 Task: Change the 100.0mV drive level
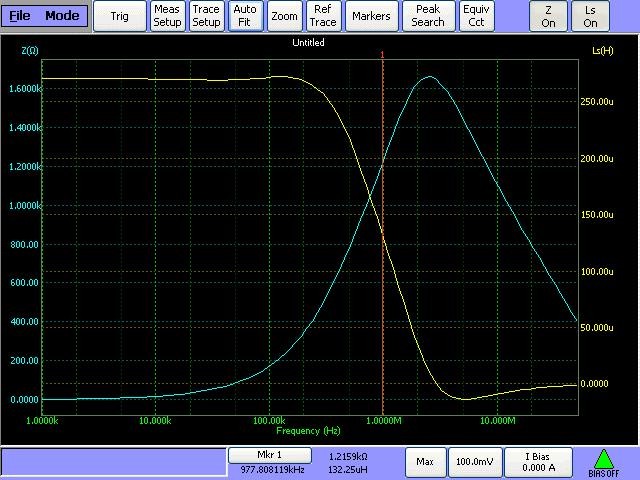tap(475, 462)
